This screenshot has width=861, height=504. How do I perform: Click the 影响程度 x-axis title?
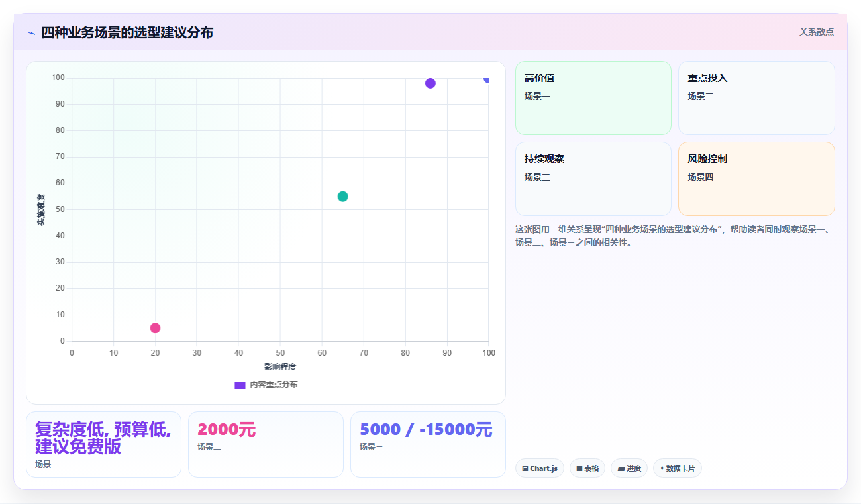click(280, 367)
